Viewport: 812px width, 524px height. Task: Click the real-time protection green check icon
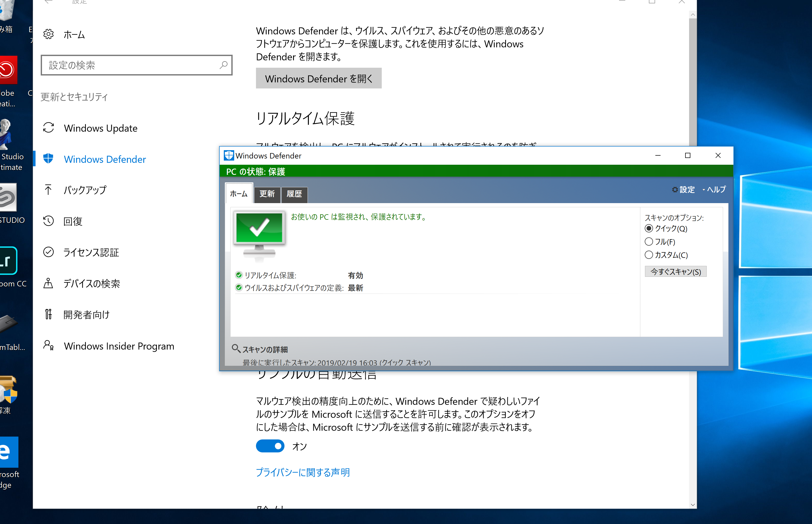click(x=239, y=275)
